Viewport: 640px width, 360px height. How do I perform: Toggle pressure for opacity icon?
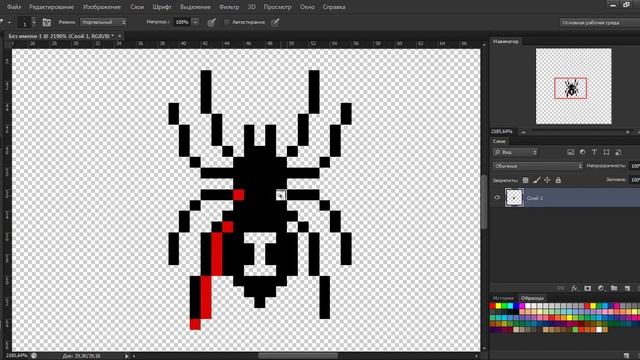pyautogui.click(x=211, y=22)
